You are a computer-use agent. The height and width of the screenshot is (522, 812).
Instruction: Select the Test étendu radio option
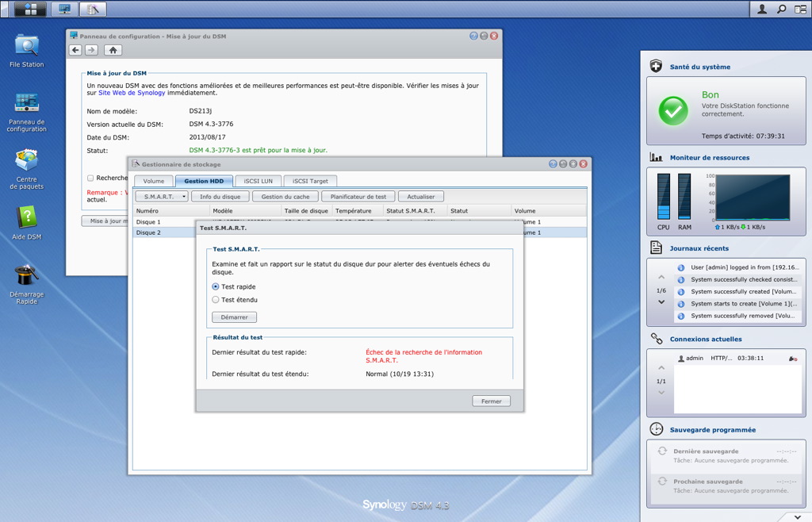click(x=216, y=299)
